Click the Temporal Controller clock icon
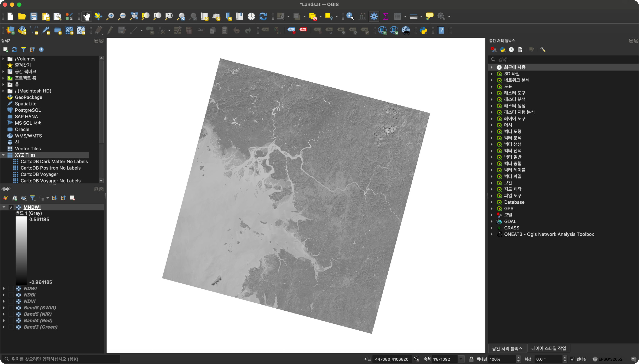The height and width of the screenshot is (364, 639). 251,16
